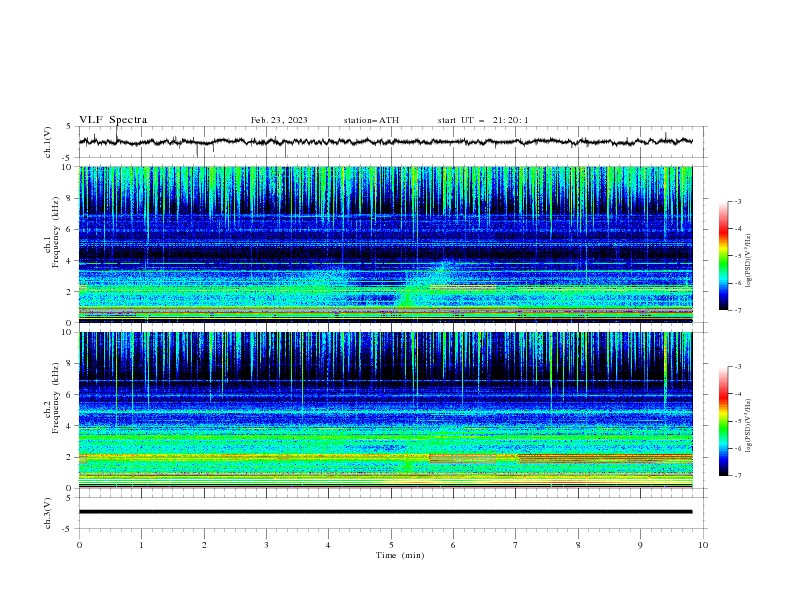Click the time axis tick label '2'
Image resolution: width=792 pixels, height=612 pixels.
coord(204,545)
